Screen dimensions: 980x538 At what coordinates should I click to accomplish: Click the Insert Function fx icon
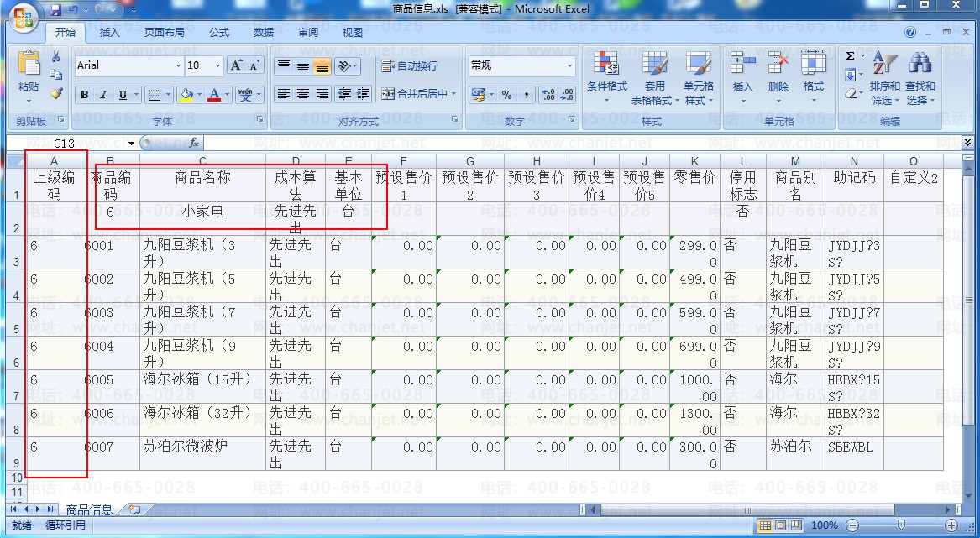tap(193, 144)
